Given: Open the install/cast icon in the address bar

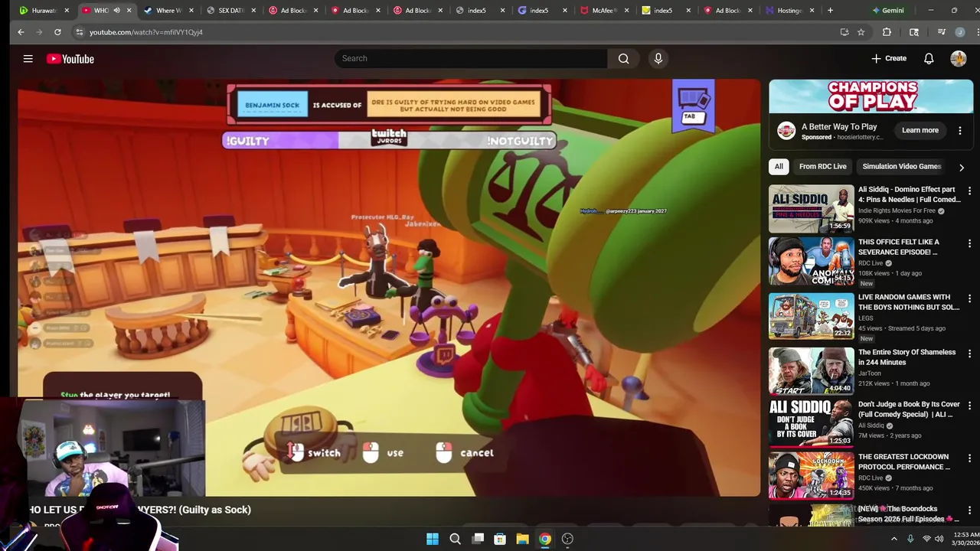Looking at the screenshot, I should click(x=844, y=32).
